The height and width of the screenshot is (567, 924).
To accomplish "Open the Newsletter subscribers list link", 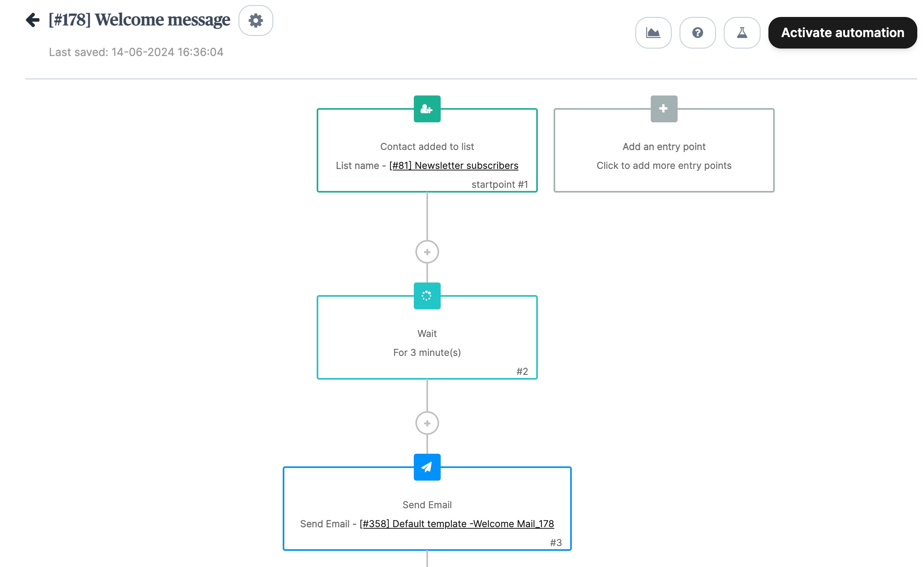I will pos(453,165).
